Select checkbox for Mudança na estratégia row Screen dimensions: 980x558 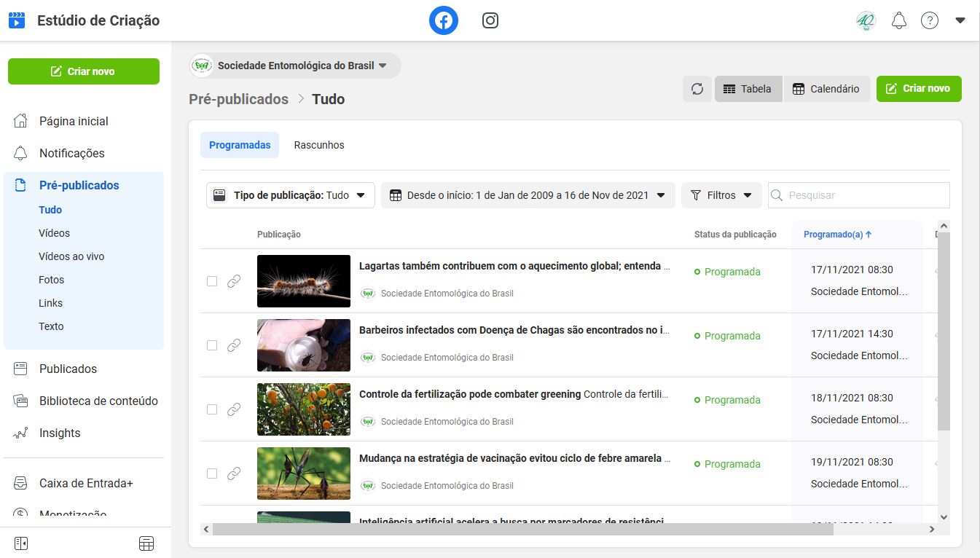pos(212,473)
